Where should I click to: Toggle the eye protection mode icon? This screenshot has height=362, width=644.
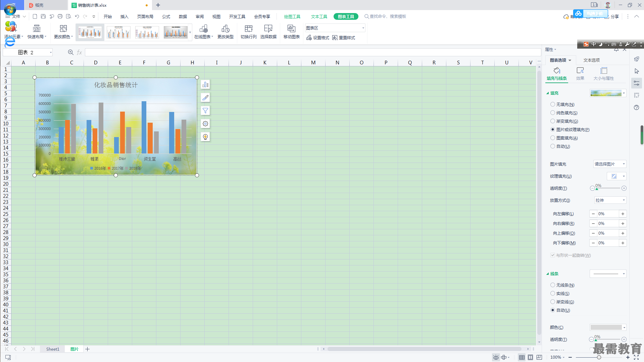[496, 357]
